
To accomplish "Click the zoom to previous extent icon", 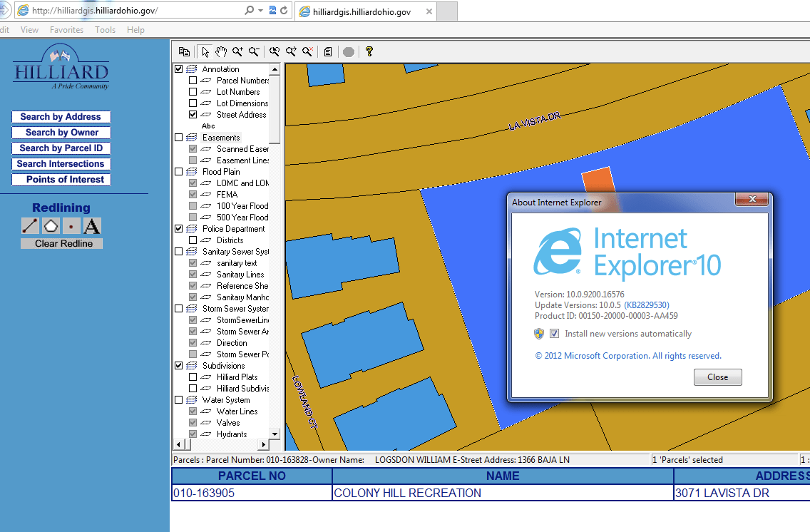I will coord(275,51).
